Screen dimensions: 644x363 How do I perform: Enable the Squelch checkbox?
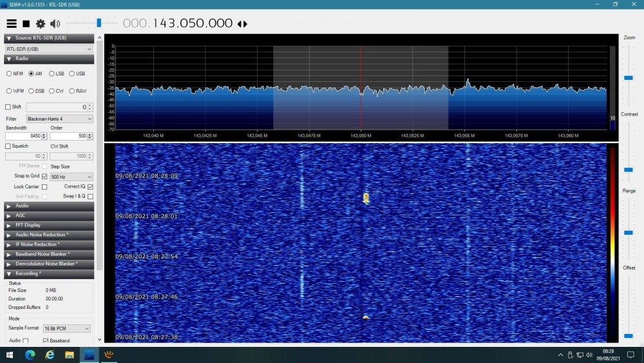(x=8, y=146)
